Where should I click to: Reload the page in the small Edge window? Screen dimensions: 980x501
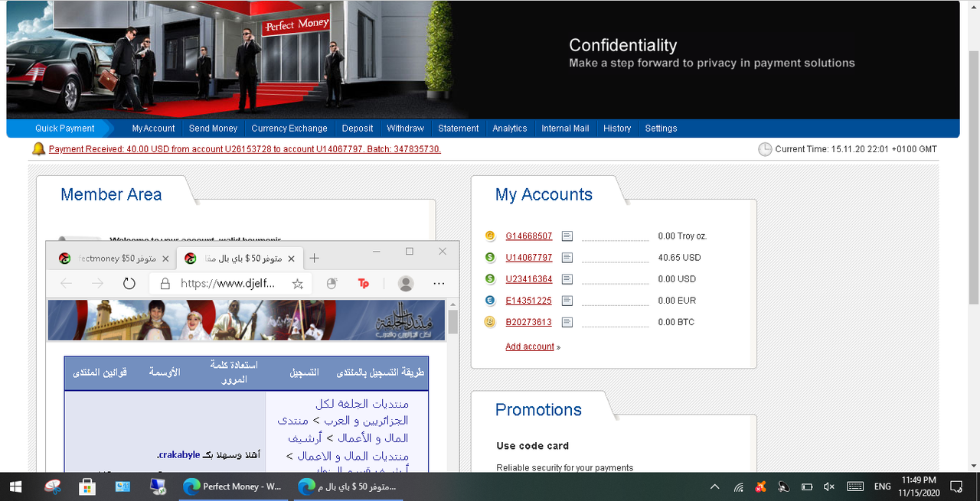129,284
